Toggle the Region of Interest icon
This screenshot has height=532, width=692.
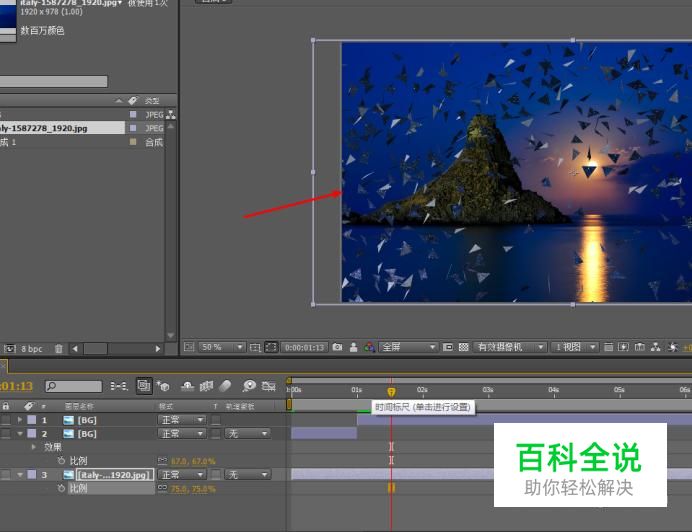click(x=448, y=347)
